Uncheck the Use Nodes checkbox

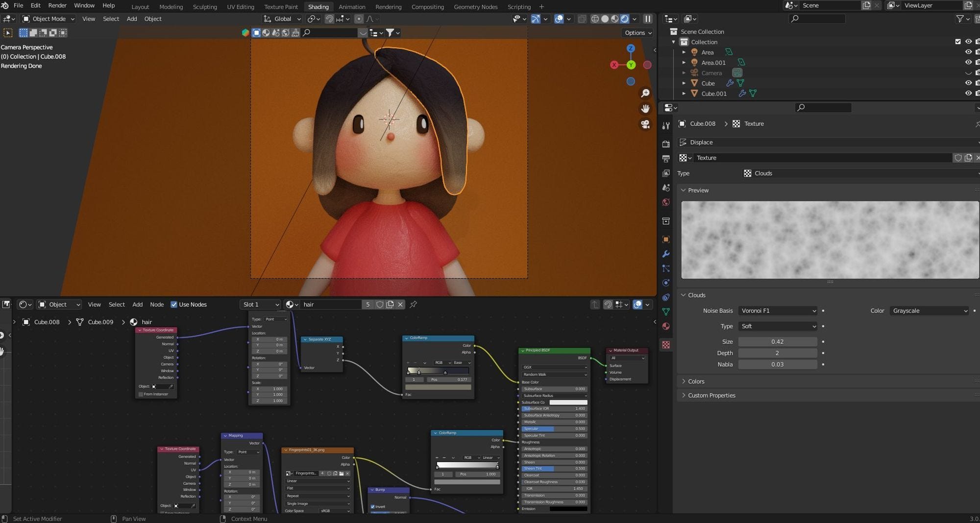[174, 305]
